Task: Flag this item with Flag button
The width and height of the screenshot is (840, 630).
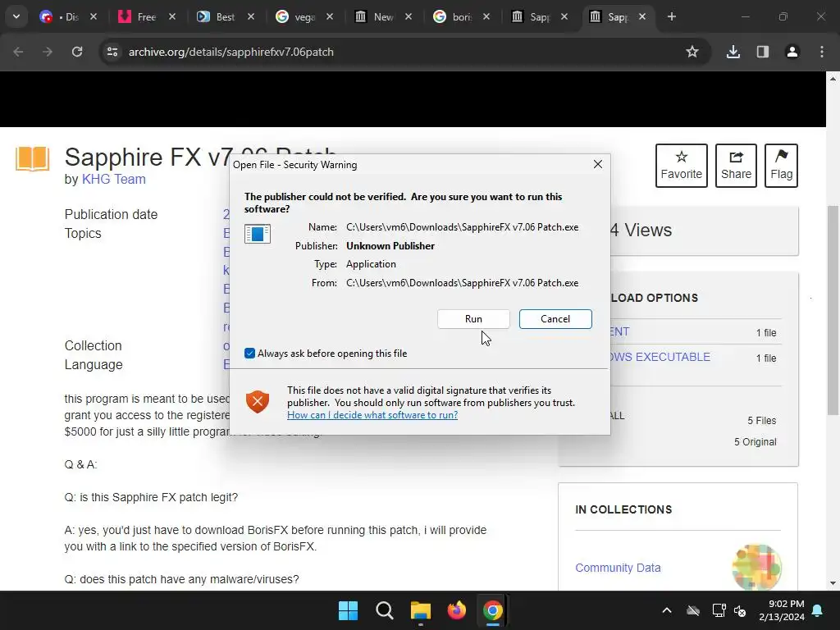Action: click(x=781, y=166)
